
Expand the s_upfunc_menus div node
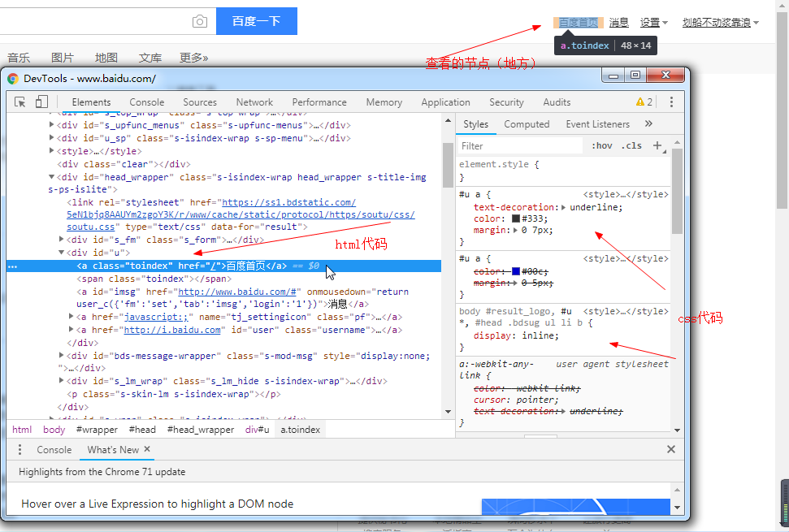(x=51, y=125)
